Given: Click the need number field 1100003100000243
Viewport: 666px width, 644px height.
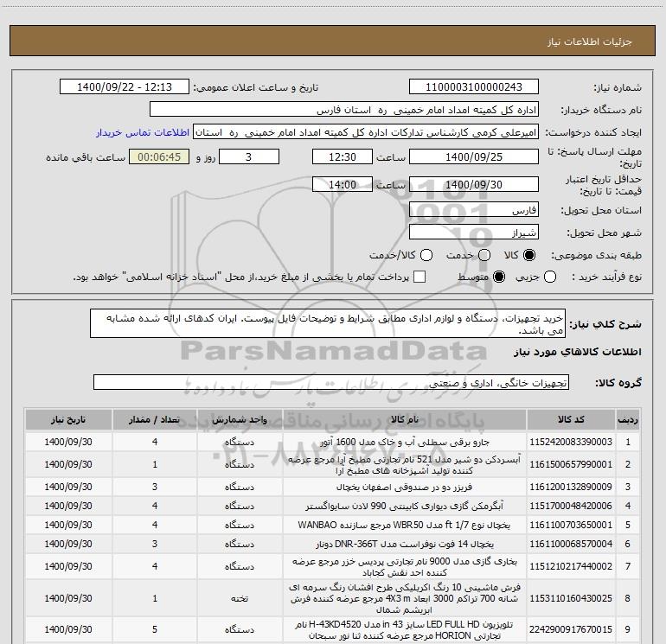Looking at the screenshot, I should [474, 87].
